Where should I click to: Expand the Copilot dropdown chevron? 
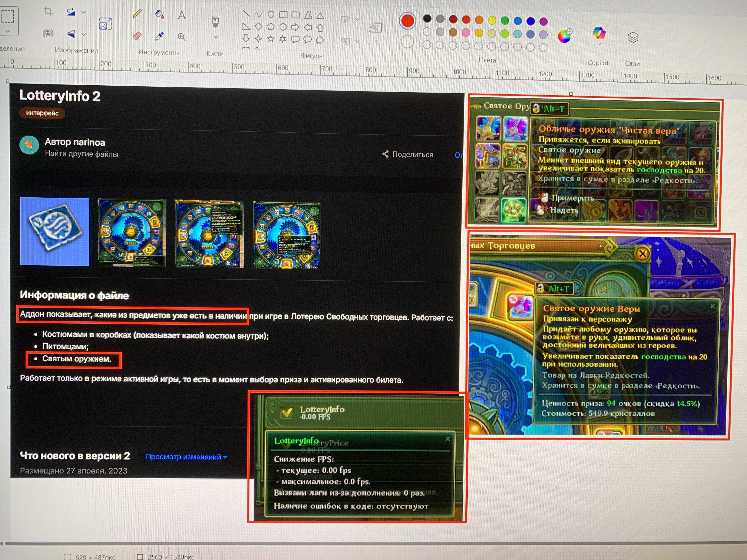(599, 44)
